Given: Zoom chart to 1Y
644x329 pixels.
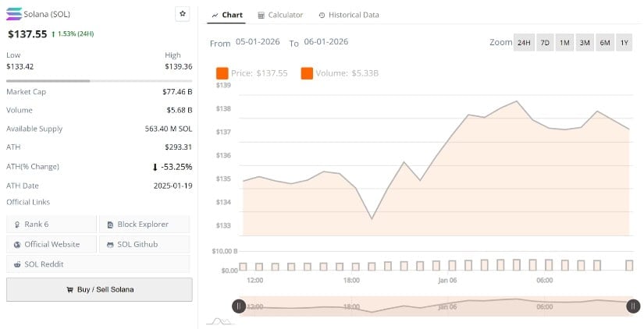Looking at the screenshot, I should coord(624,43).
